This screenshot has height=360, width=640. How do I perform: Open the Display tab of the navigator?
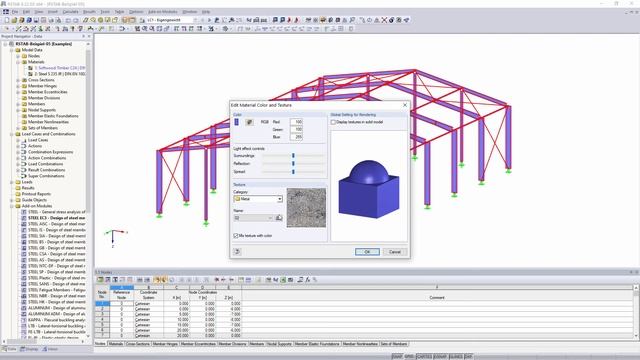[x=29, y=349]
